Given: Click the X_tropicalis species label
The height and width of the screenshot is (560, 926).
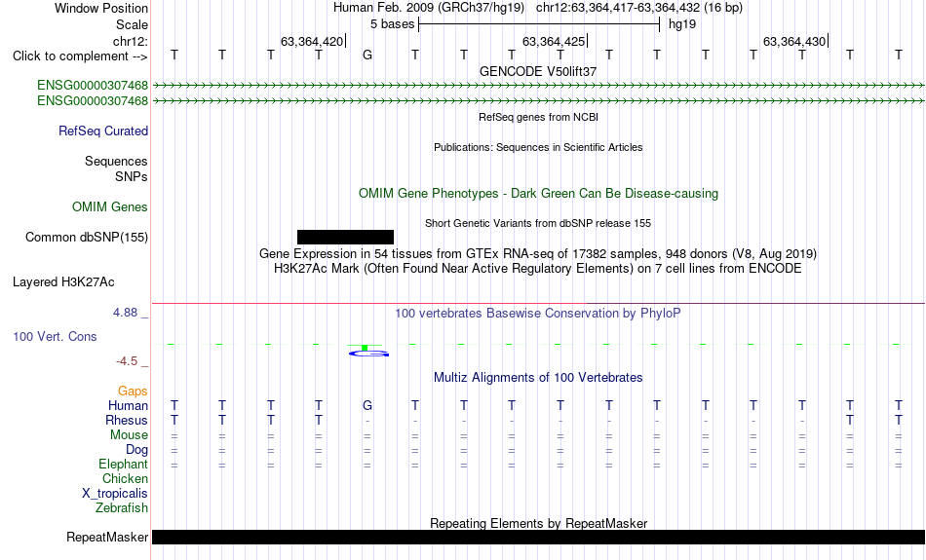Looking at the screenshot, I should click(x=115, y=494).
